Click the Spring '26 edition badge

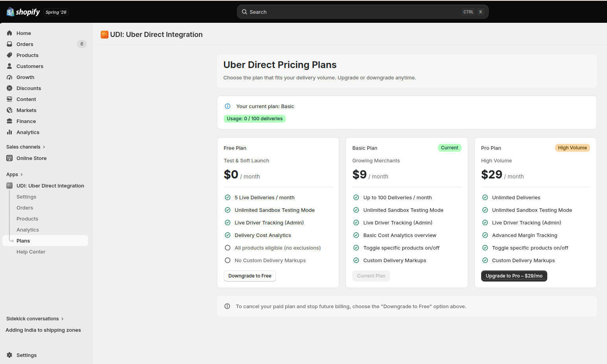(x=56, y=12)
